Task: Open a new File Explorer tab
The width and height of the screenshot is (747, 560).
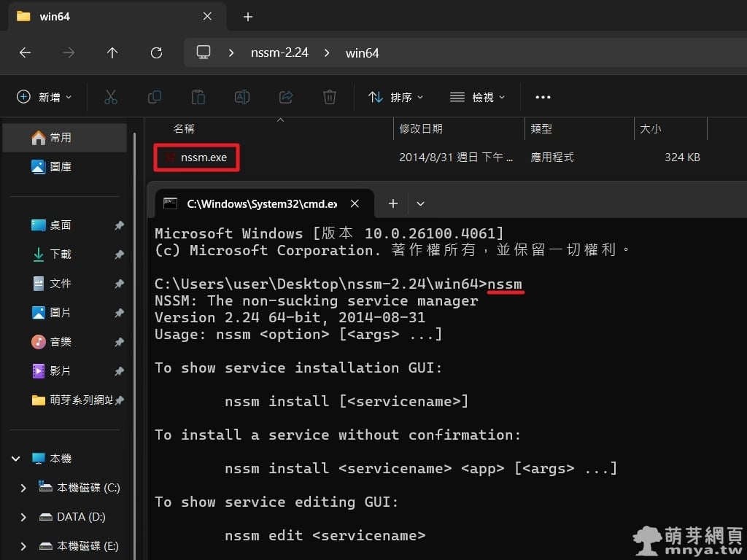Action: (x=248, y=16)
